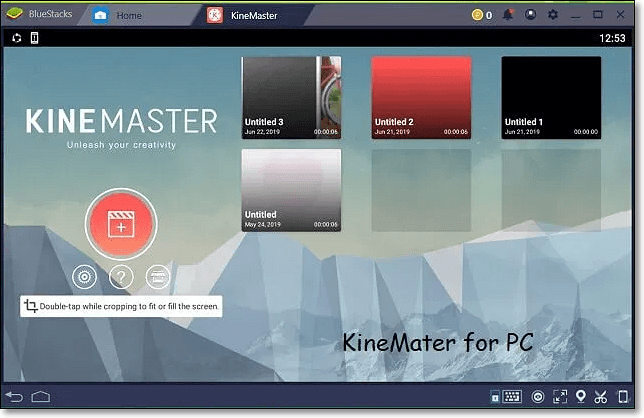Open the help question mark icon
644x418 pixels.
(x=121, y=277)
